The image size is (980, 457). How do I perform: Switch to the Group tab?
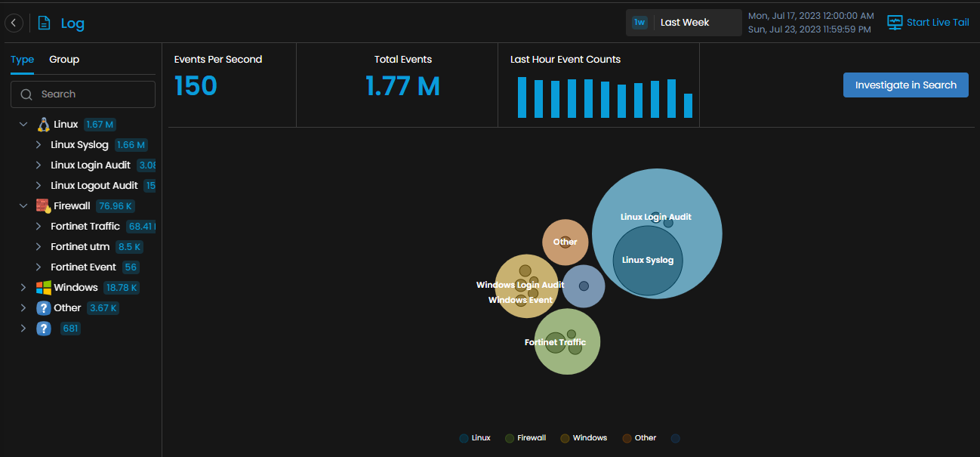click(x=64, y=60)
